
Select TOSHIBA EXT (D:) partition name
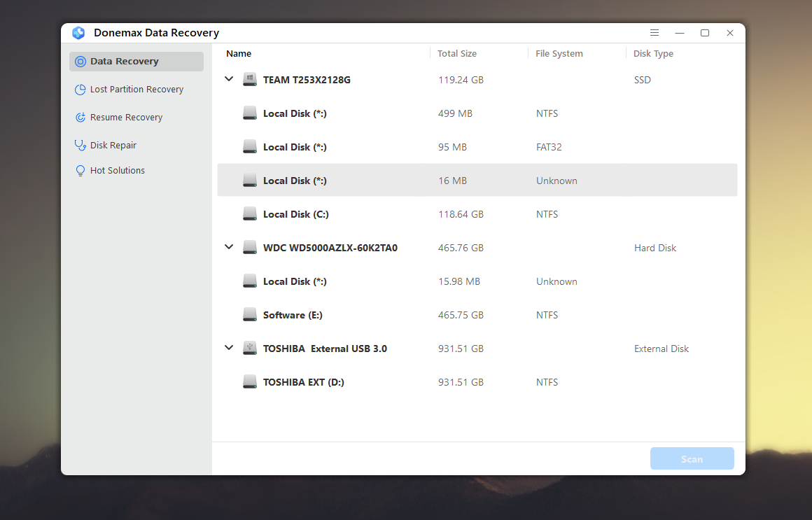304,382
